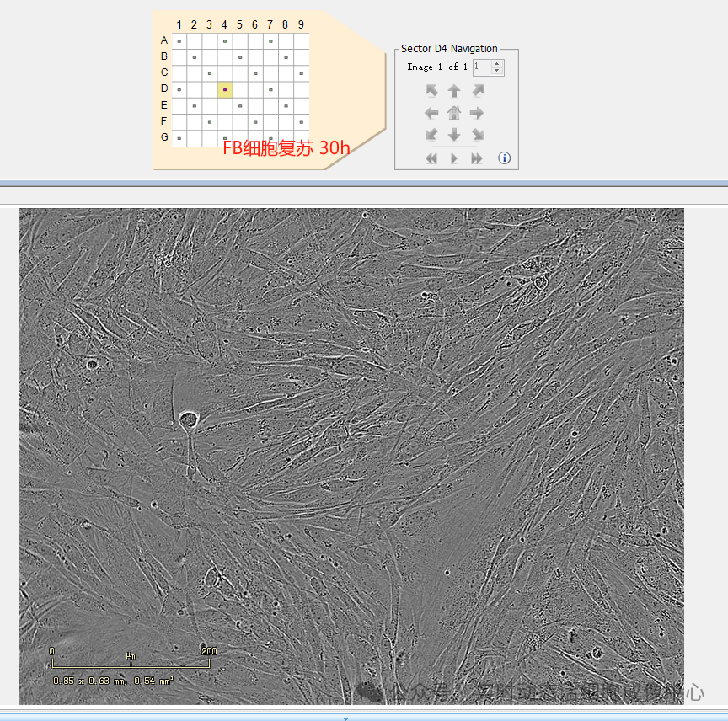728x721 pixels.
Task: Play the image sequence
Action: (454, 158)
